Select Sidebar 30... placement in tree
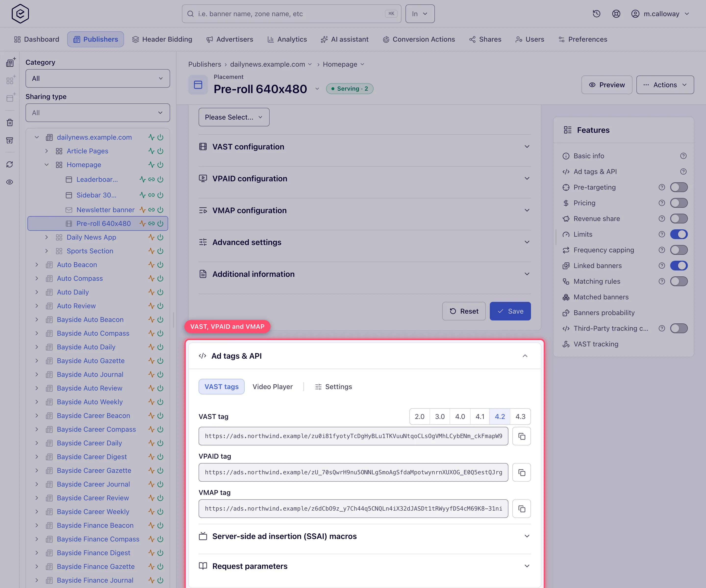 tap(96, 195)
